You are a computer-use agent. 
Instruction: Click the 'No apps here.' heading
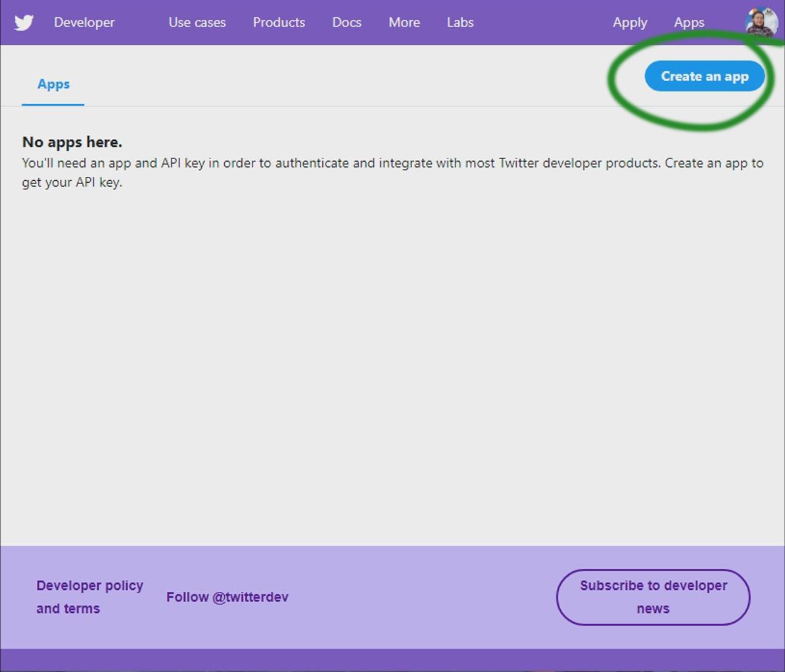click(72, 142)
